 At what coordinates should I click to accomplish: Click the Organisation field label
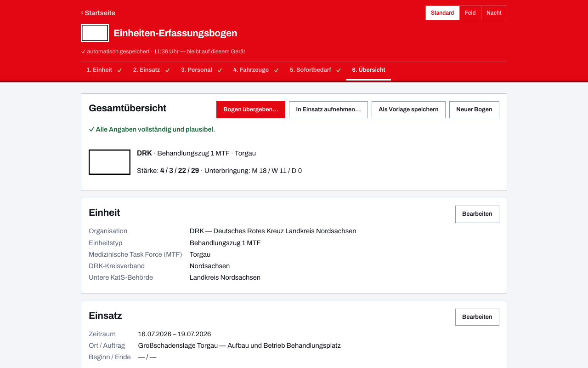(x=108, y=231)
